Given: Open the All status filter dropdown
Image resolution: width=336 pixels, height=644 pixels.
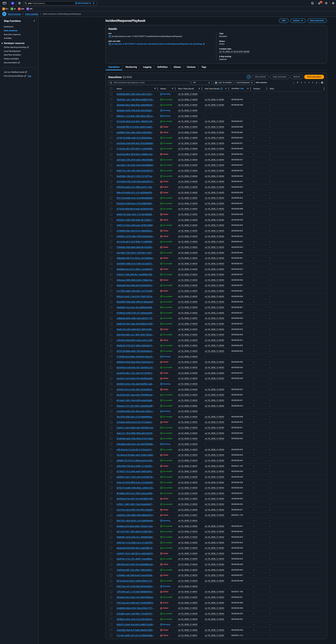Looking at the screenshot, I should 202,83.
